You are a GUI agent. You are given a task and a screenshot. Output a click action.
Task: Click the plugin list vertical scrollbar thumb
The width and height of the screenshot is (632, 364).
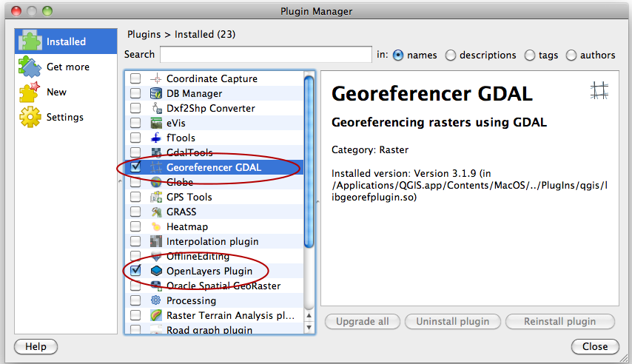tap(309, 161)
